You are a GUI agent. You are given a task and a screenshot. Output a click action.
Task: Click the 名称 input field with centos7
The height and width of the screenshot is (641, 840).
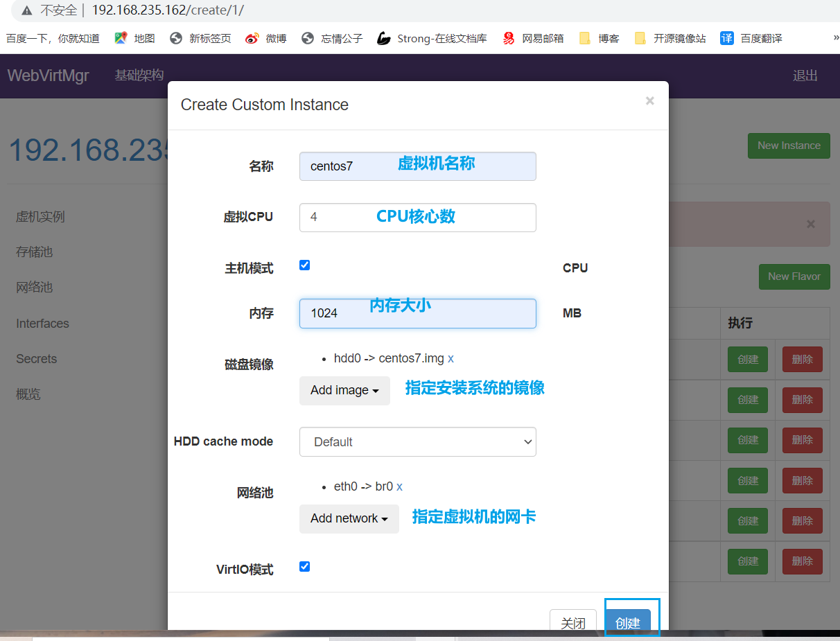[x=417, y=166]
